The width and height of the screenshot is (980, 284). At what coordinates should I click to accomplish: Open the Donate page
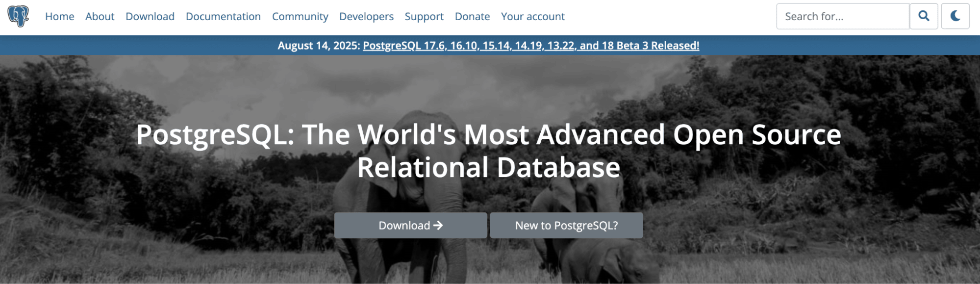pos(472,16)
